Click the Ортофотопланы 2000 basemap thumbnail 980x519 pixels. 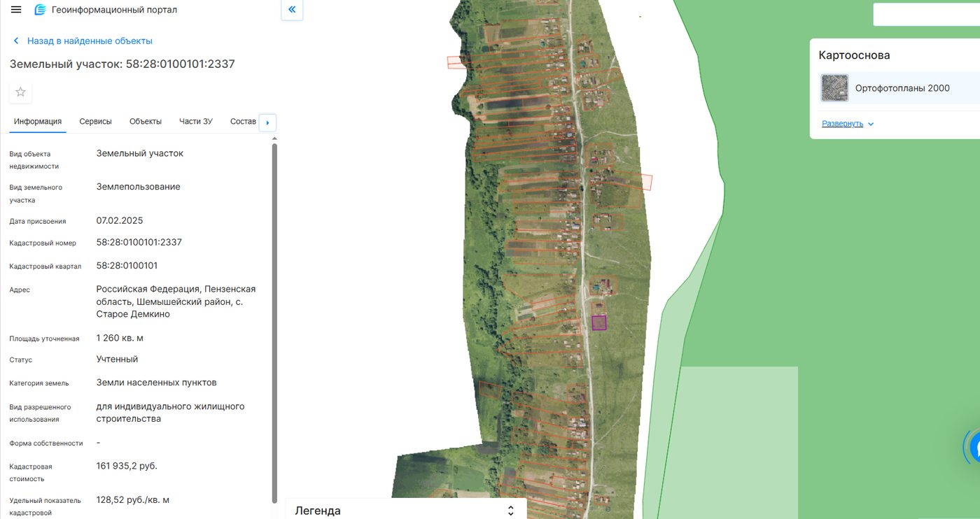[834, 88]
